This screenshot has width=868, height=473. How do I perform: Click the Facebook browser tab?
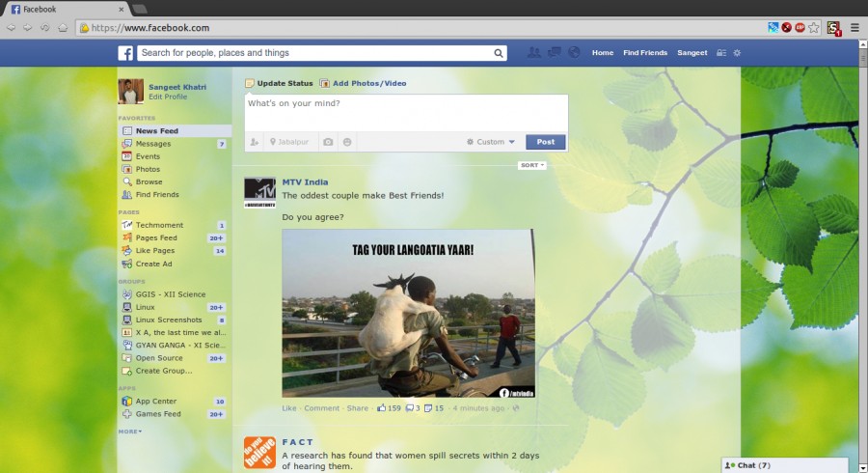click(67, 9)
